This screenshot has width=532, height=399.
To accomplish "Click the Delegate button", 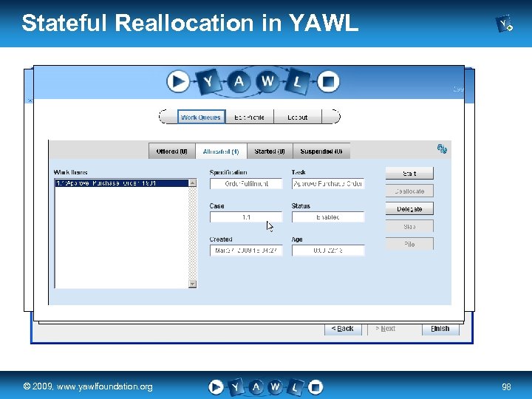I will coord(409,208).
